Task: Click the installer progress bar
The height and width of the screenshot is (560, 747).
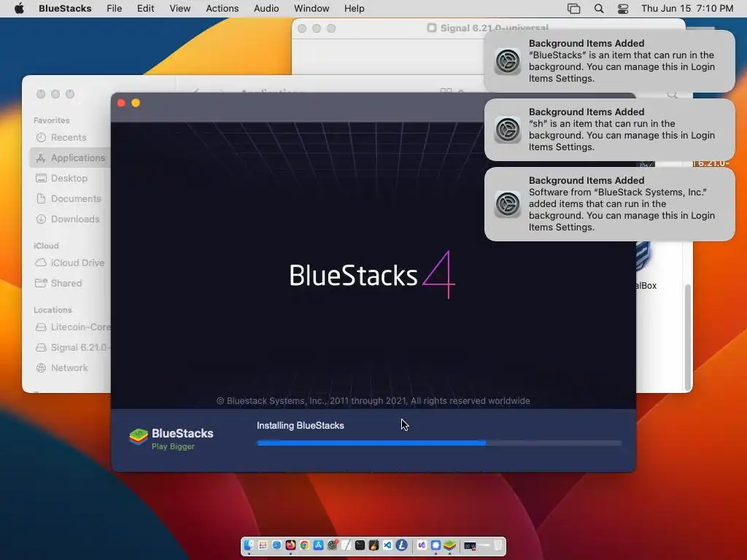Action: tap(438, 443)
